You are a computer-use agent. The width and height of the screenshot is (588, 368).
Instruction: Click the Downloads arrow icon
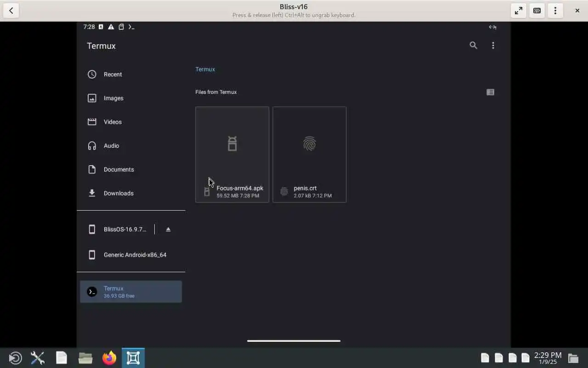(92, 193)
